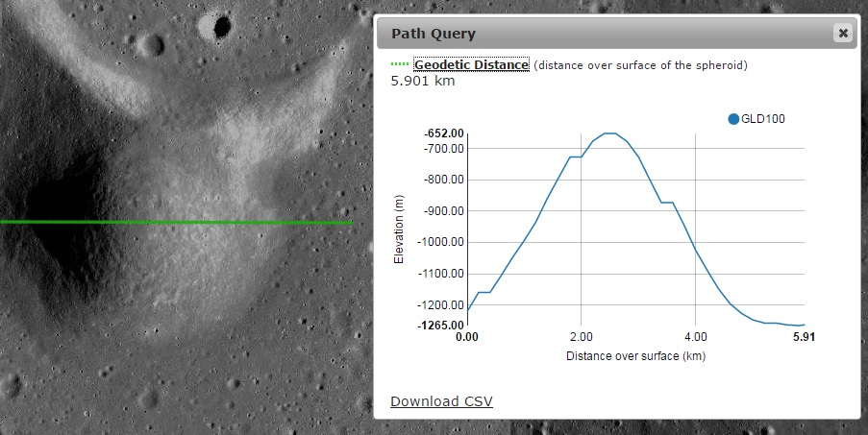868x435 pixels.
Task: Click the dark oval crater at map top
Action: (222, 25)
